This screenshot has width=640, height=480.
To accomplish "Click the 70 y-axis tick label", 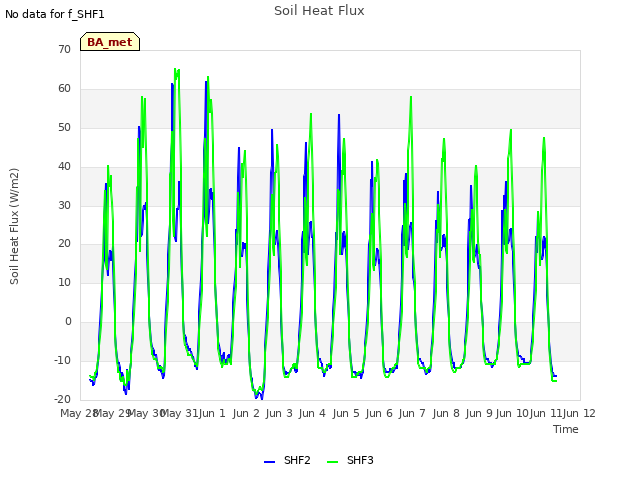I will click(64, 49).
